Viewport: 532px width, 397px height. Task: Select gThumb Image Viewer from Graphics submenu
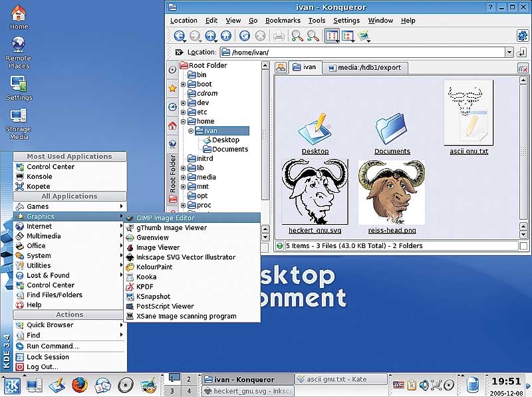(x=192, y=227)
